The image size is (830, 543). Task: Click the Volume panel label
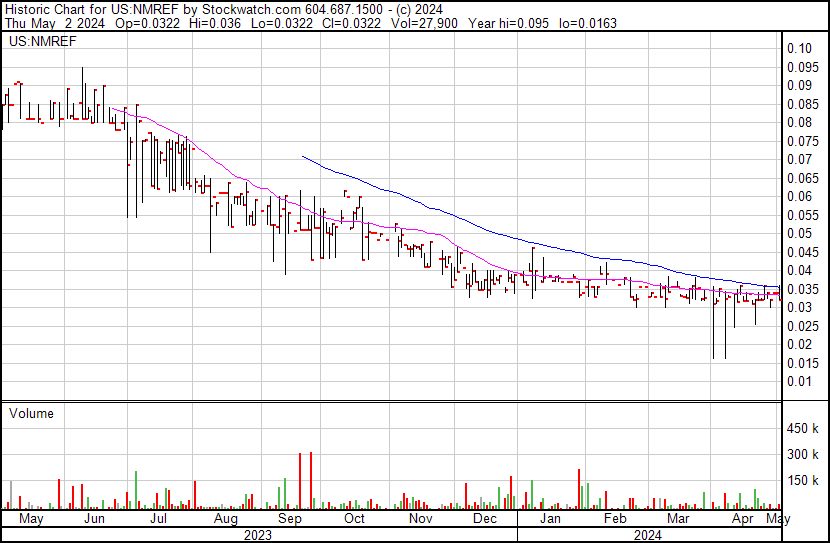(31, 413)
